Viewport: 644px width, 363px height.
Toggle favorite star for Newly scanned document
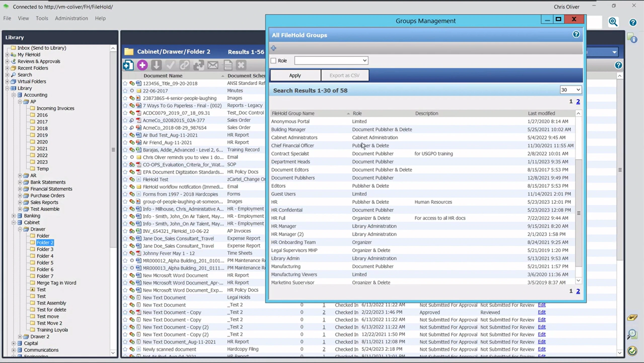(125, 349)
